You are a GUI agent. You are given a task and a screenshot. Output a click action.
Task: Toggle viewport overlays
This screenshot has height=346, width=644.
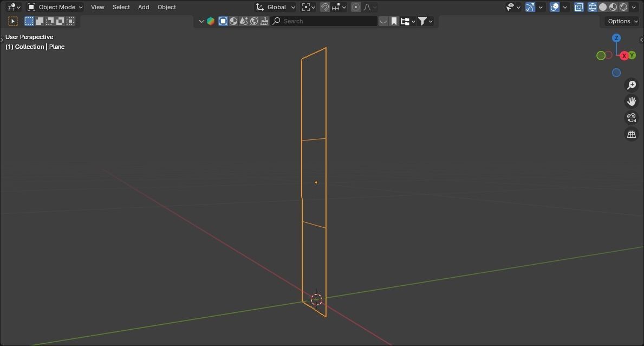pos(555,7)
